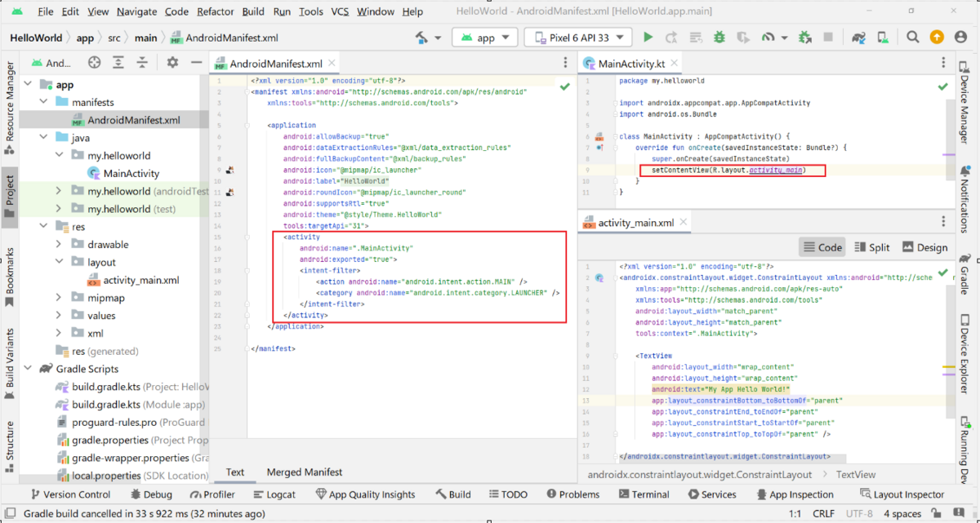Open the Navigate menu
980x523 pixels.
(x=136, y=11)
